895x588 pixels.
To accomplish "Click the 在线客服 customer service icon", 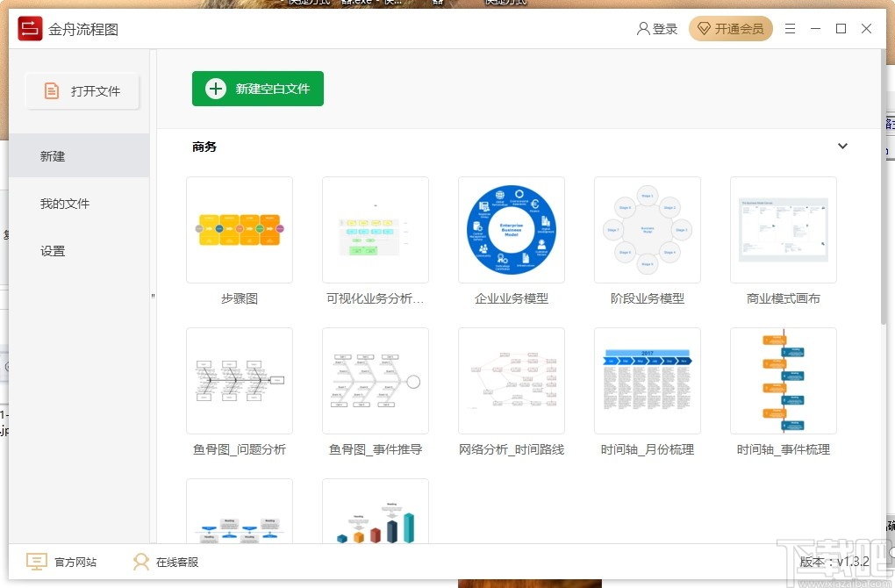I will (141, 561).
